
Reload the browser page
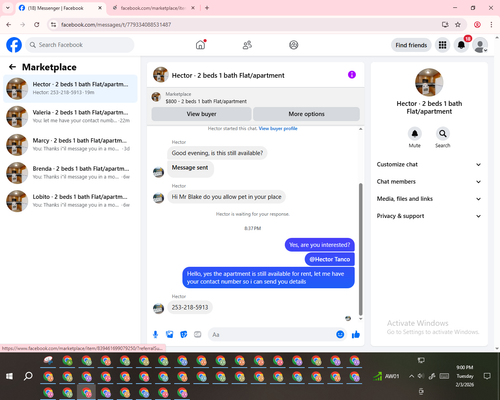point(37,24)
